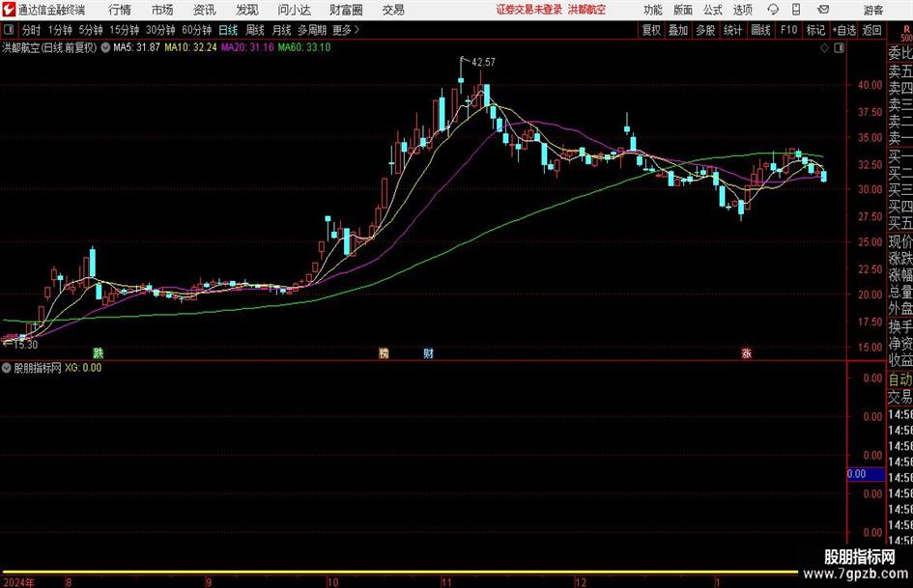Click MA60: 33.10 indicator value
913x588 pixels.
click(304, 47)
